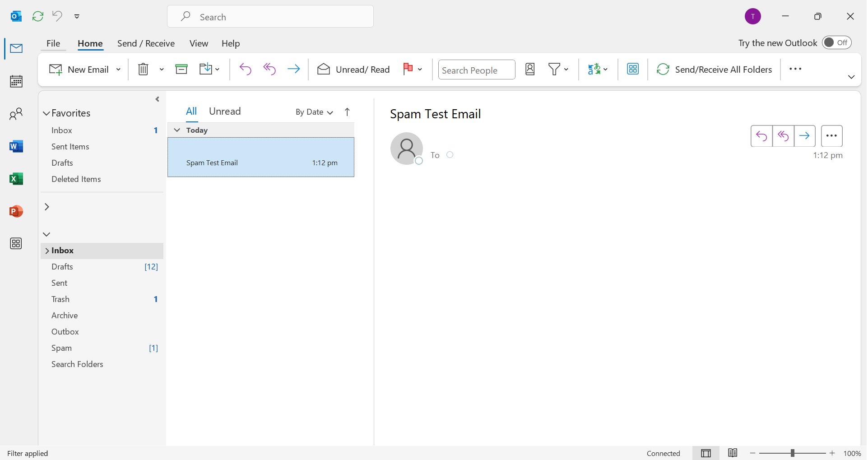
Task: Open the Help tab
Action: (x=231, y=43)
